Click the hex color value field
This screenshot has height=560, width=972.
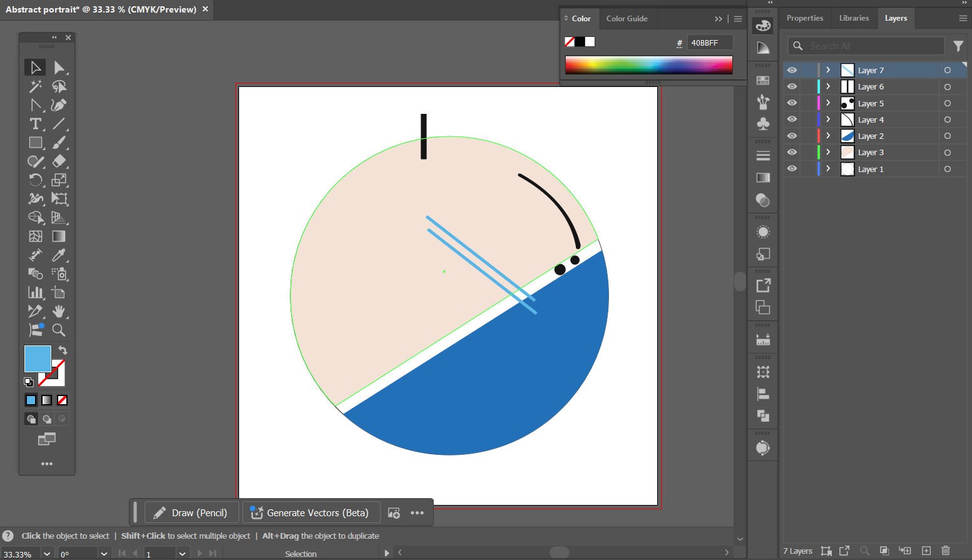coord(710,43)
